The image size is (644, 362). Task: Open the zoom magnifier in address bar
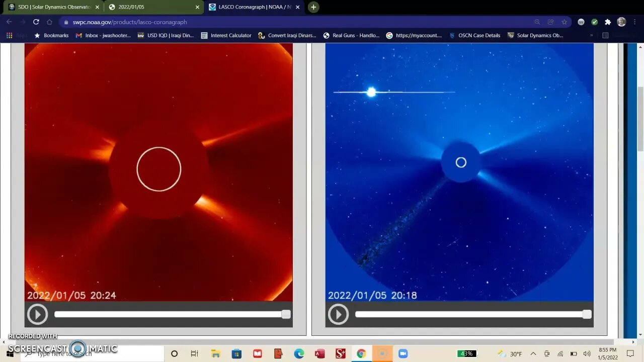(537, 22)
